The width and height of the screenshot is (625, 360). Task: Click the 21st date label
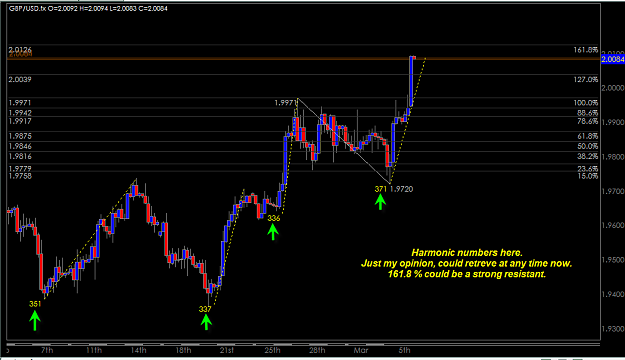226,350
